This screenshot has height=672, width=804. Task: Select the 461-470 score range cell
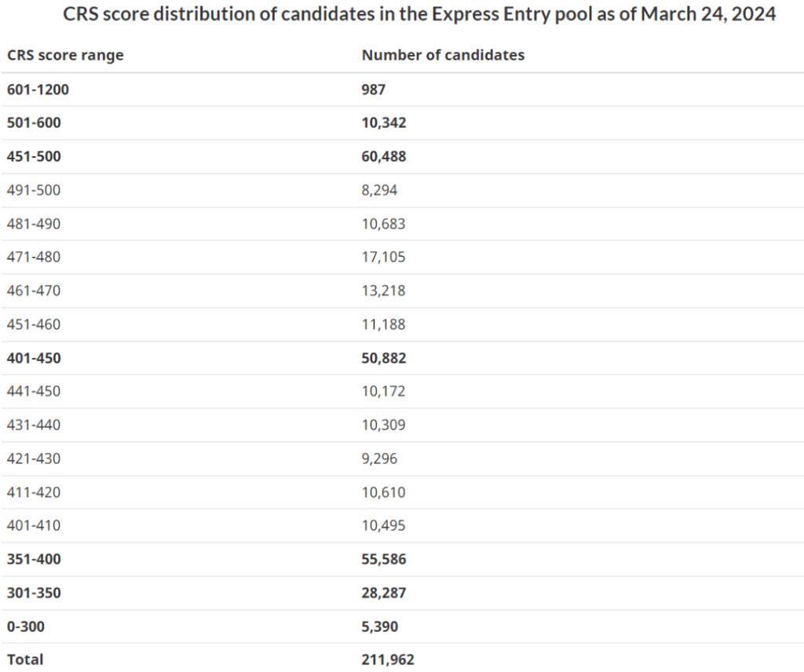pos(34,291)
